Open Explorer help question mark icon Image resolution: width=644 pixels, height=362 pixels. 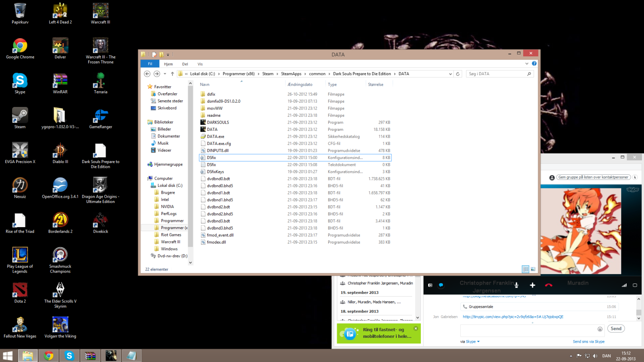pos(534,64)
